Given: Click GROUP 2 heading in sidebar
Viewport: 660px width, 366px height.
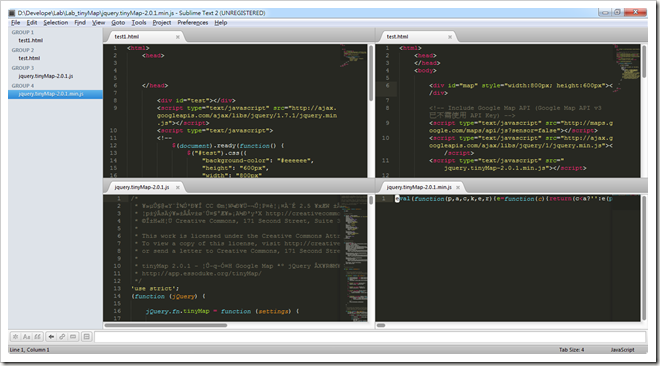Looking at the screenshot, I should click(23, 50).
